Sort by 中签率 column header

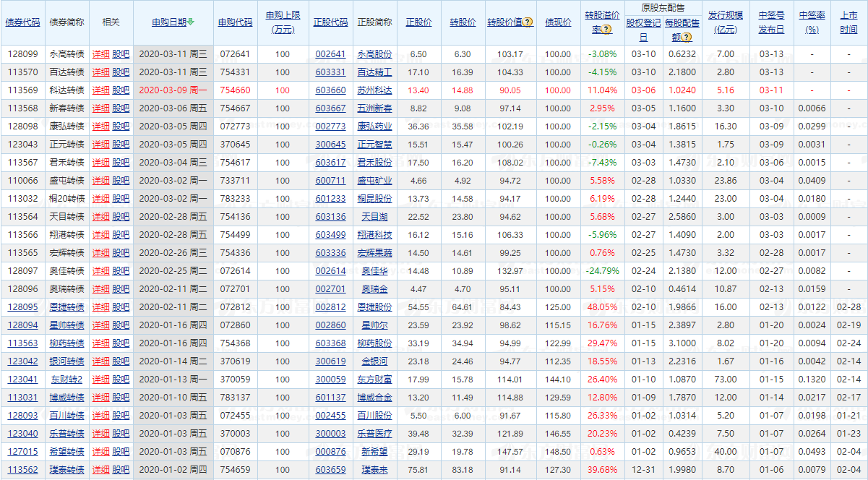click(812, 22)
